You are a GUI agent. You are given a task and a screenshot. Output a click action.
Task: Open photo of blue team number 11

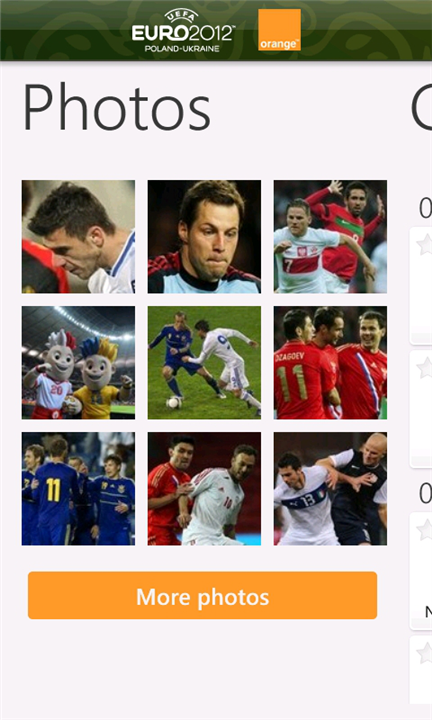[x=79, y=489]
